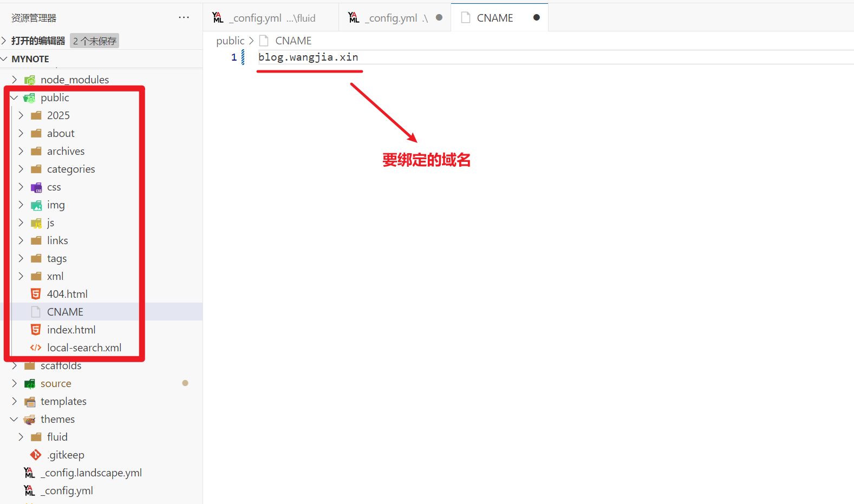Click the css folder icon
Image resolution: width=854 pixels, height=504 pixels.
pos(36,187)
